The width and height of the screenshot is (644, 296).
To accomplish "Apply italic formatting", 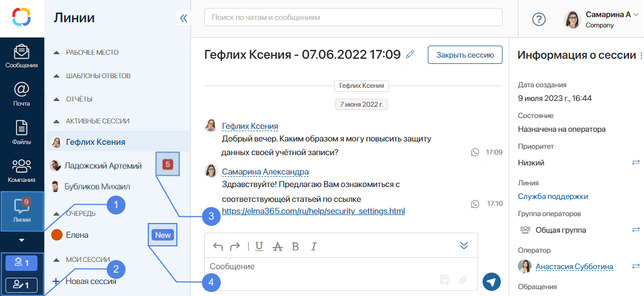I will (x=314, y=247).
